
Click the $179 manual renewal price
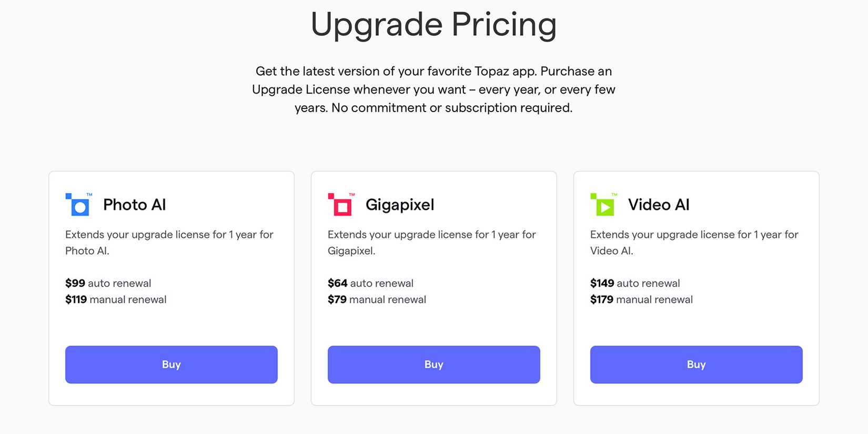point(641,299)
